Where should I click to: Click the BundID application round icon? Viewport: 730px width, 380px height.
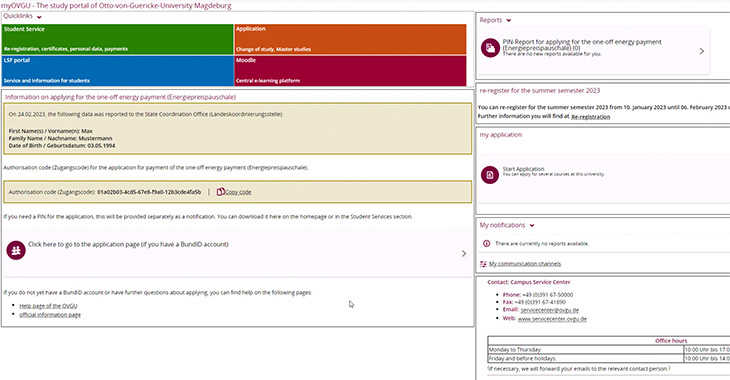point(16,251)
